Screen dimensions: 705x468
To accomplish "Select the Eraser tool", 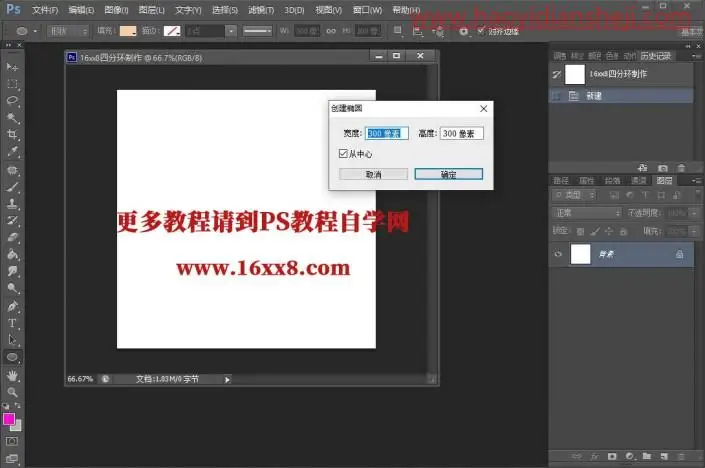I will pos(12,237).
